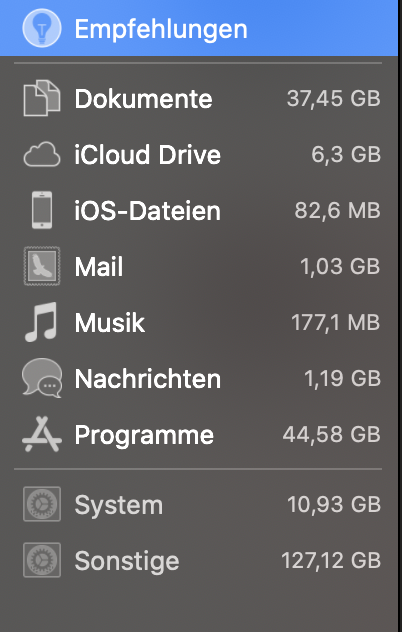Select the Empfehlungen sidebar entry
The height and width of the screenshot is (632, 402).
coord(199,28)
